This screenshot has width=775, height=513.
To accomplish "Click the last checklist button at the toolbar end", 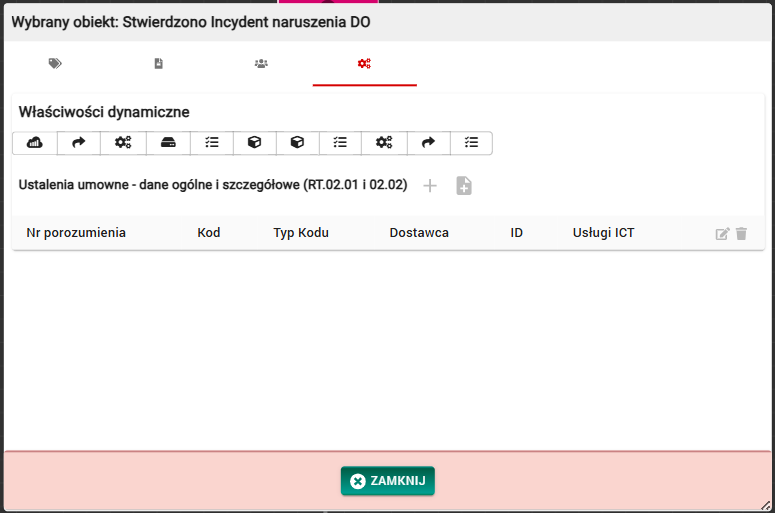I will pyautogui.click(x=472, y=143).
